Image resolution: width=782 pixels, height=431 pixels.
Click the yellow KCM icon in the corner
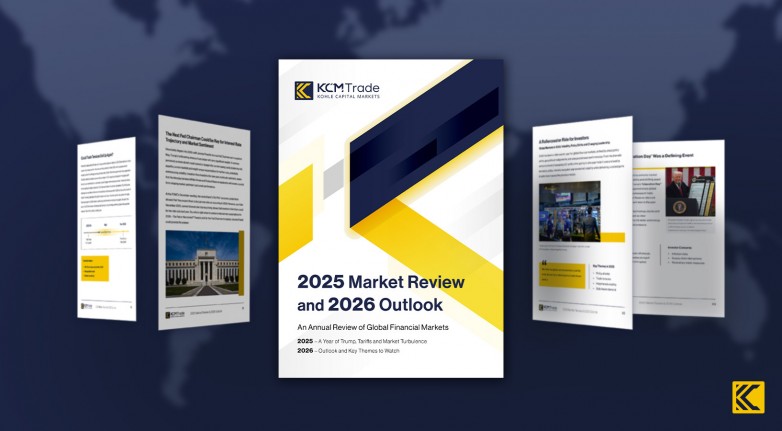[748, 397]
